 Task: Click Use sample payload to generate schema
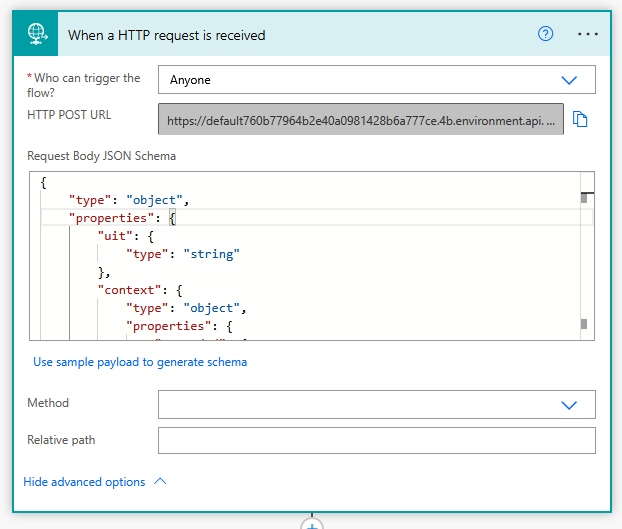point(140,362)
